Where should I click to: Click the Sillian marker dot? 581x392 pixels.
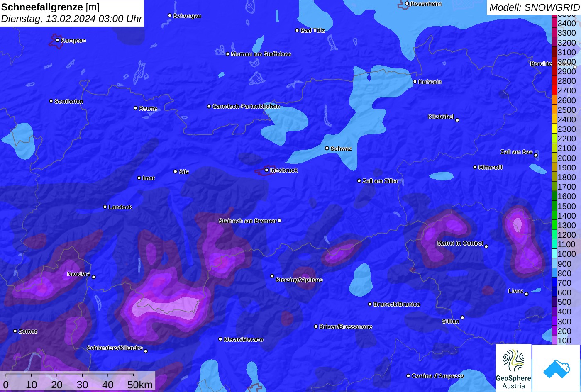pyautogui.click(x=462, y=318)
